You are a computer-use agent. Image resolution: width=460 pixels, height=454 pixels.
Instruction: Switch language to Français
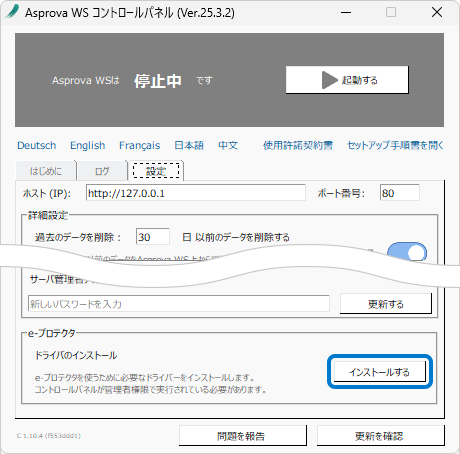click(140, 146)
